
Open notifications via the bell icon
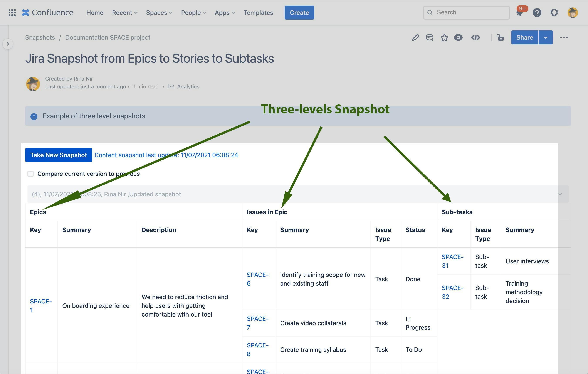coord(520,12)
